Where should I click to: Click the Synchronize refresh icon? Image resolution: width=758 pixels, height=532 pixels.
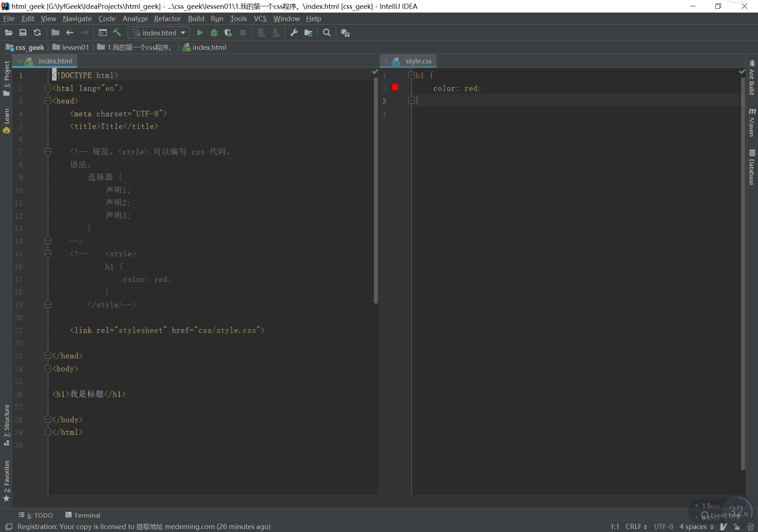37,33
